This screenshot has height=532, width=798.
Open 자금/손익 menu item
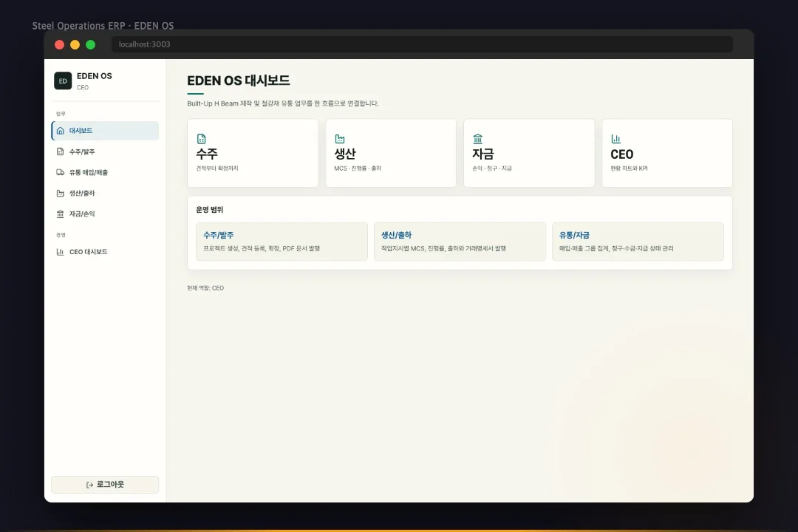point(105,214)
